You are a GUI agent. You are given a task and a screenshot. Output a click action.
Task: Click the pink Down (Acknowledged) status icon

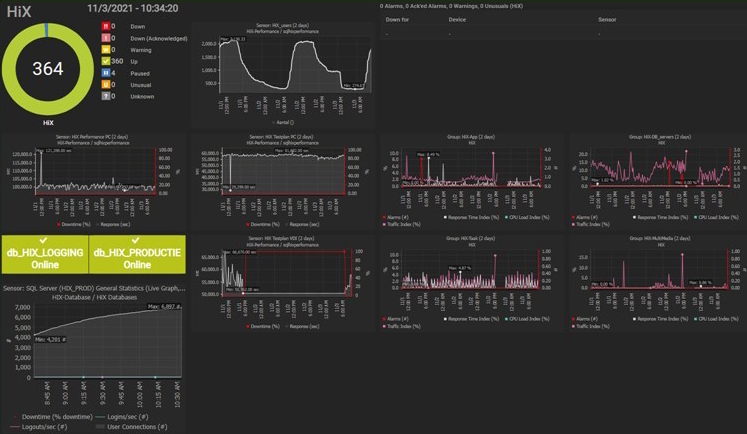[x=106, y=38]
